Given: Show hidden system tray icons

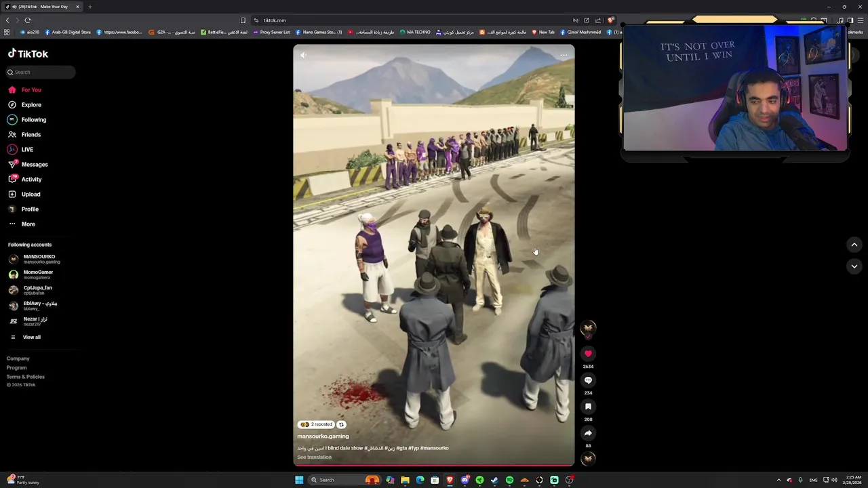Looking at the screenshot, I should coord(778,480).
